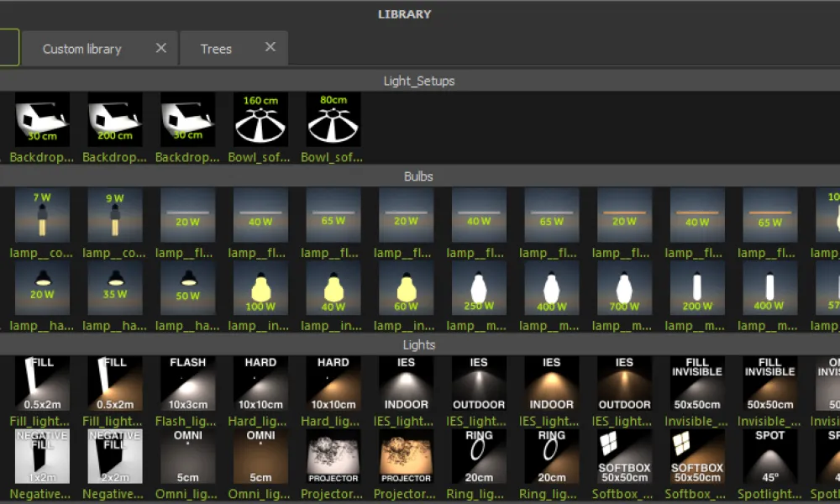Select the 100 W incandescent bulb
This screenshot has width=840, height=504.
tap(260, 288)
